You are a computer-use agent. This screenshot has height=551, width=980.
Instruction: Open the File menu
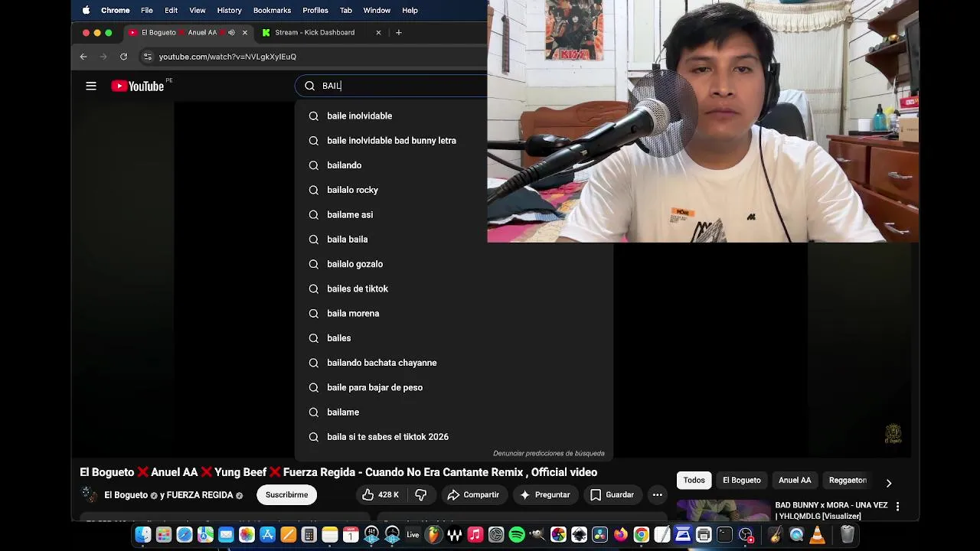coord(147,10)
